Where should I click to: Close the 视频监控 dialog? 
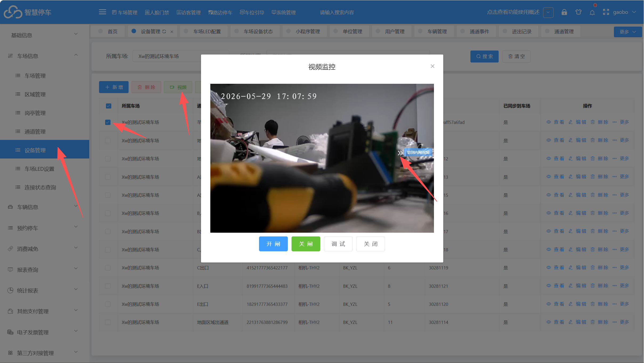click(432, 66)
